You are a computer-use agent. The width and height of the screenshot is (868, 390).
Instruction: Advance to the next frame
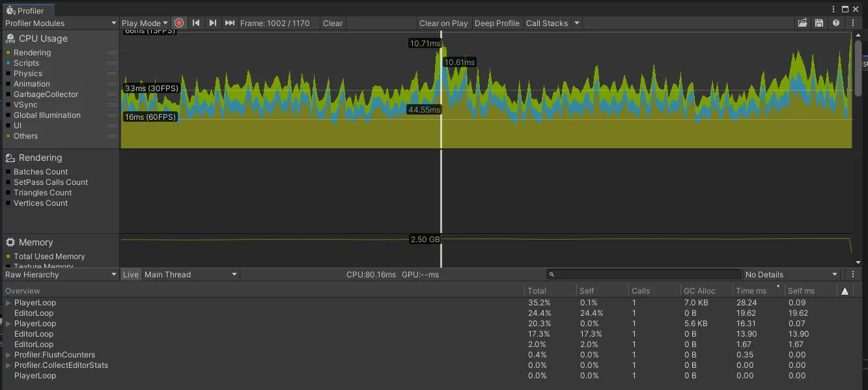213,23
